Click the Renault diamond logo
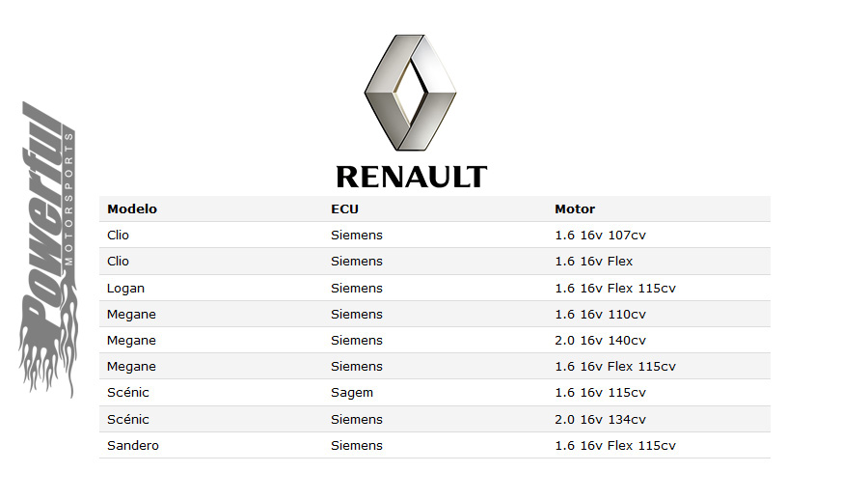 (x=410, y=93)
